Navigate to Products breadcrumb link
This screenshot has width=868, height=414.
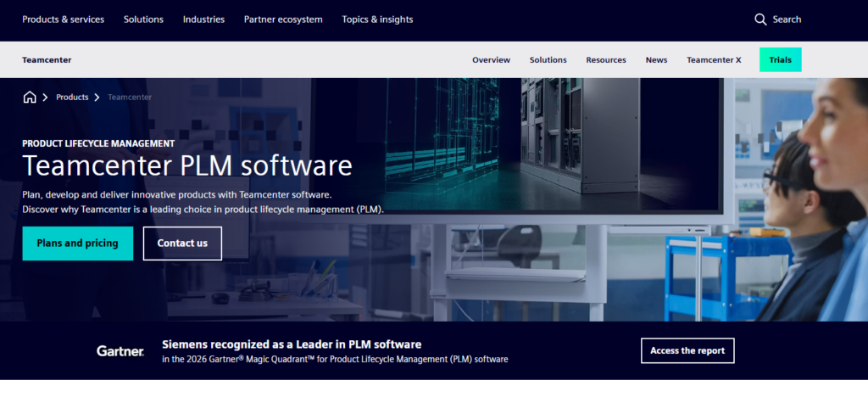(72, 97)
